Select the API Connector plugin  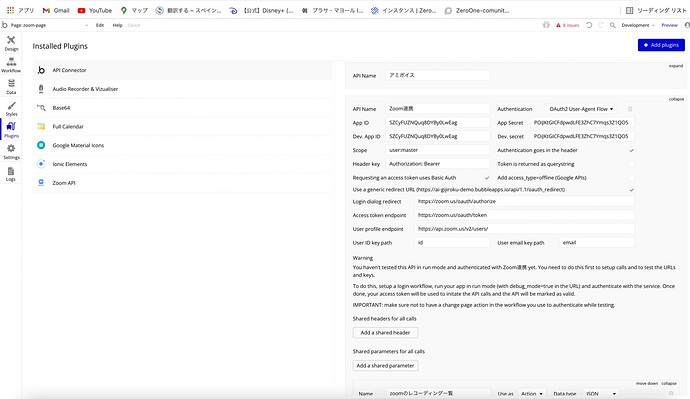(x=183, y=70)
